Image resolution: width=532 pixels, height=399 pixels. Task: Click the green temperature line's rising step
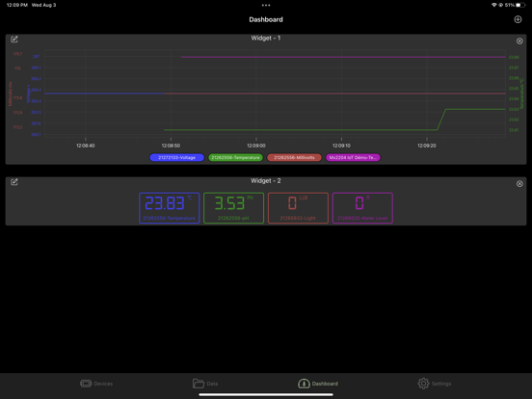[x=441, y=120]
